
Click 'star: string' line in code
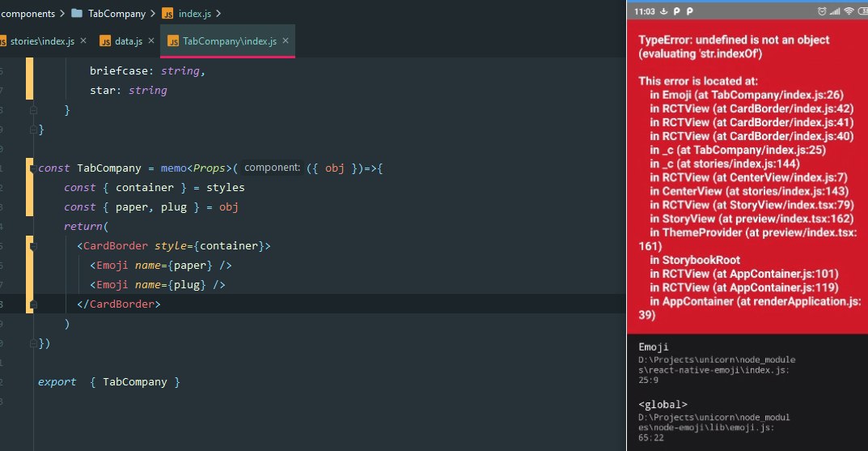[x=129, y=91]
